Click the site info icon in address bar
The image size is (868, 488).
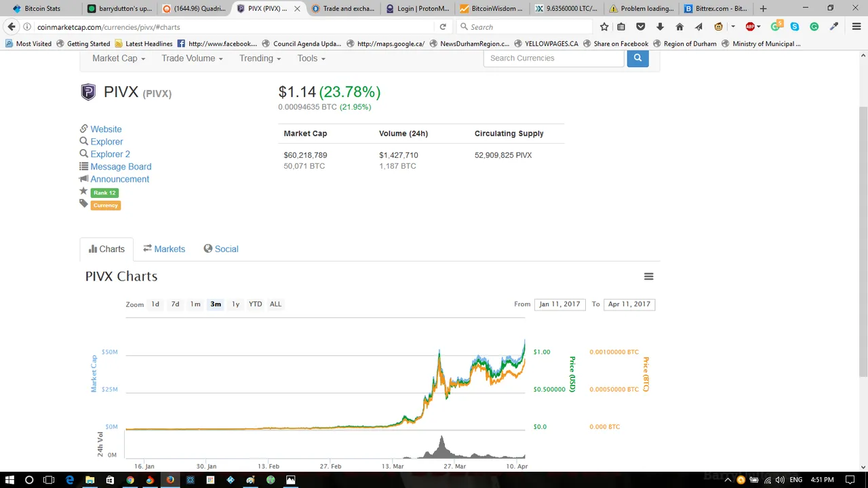coord(27,26)
